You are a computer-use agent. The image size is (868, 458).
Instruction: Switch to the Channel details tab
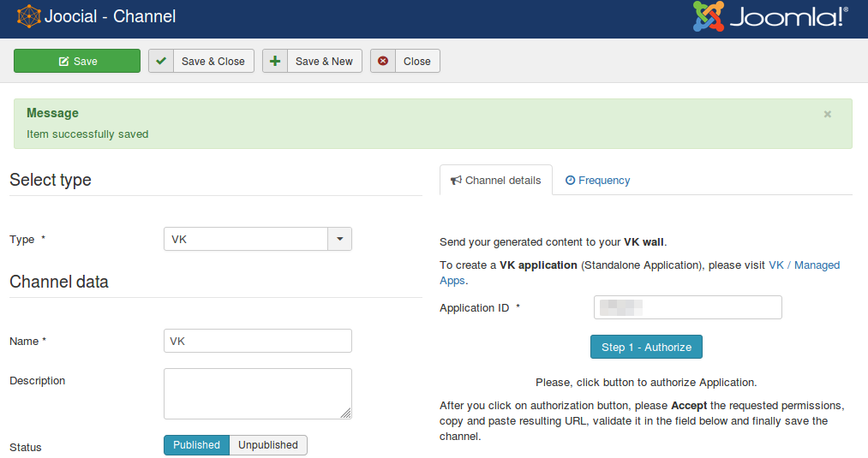(x=496, y=181)
